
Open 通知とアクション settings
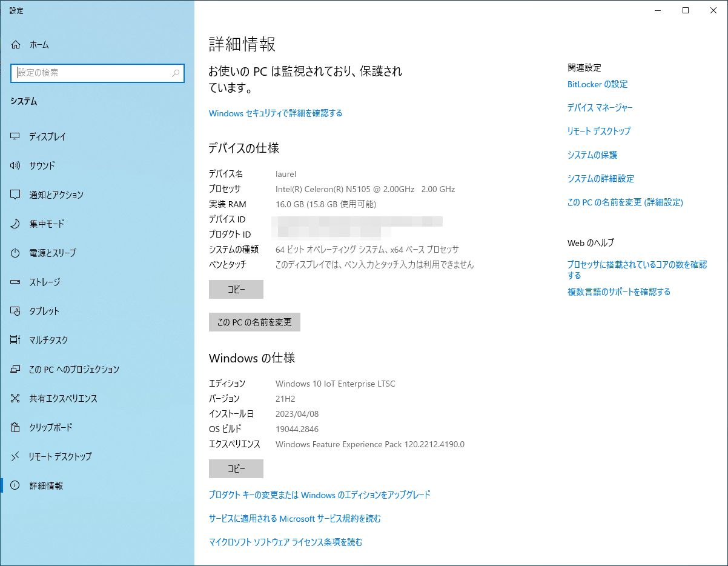coord(97,195)
